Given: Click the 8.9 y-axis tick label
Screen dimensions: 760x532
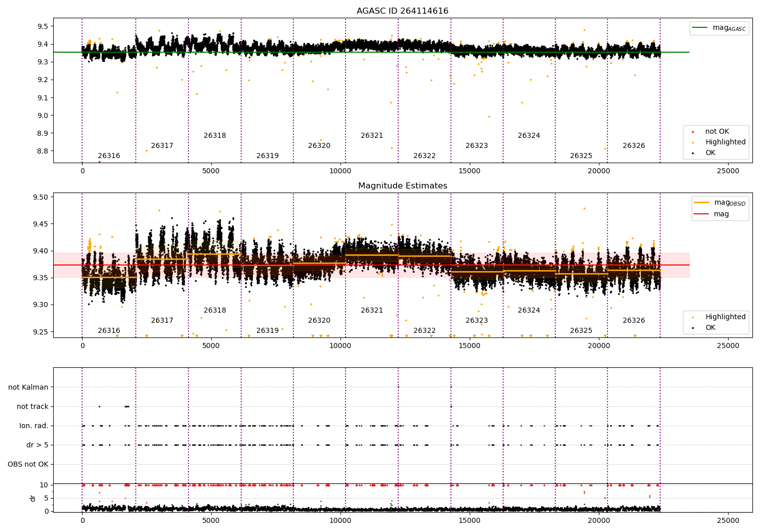Looking at the screenshot, I should tap(42, 134).
